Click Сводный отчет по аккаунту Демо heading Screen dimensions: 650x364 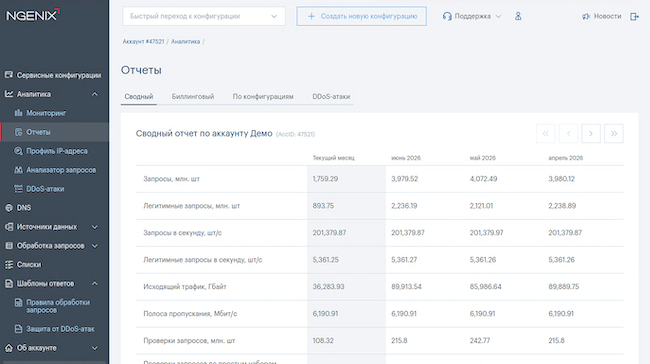click(x=204, y=133)
